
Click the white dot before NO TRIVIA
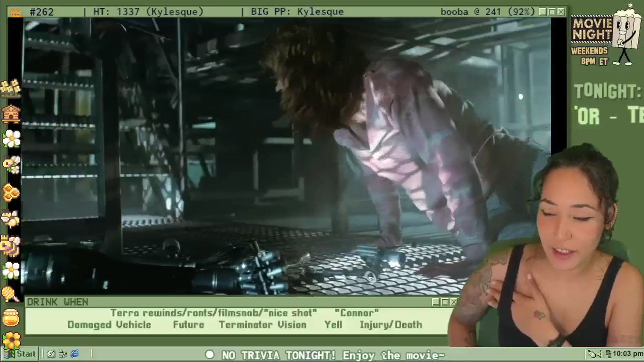(210, 354)
